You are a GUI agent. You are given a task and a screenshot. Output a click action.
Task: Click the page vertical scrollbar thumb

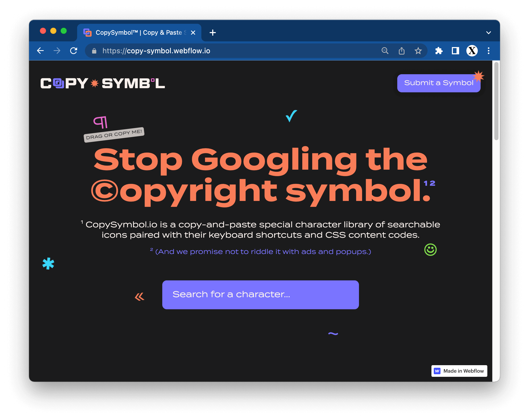(x=496, y=101)
